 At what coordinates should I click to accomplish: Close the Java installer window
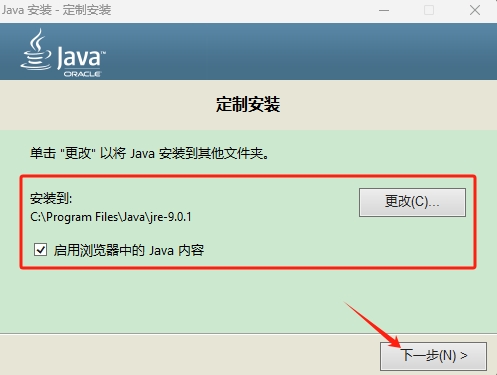point(475,10)
